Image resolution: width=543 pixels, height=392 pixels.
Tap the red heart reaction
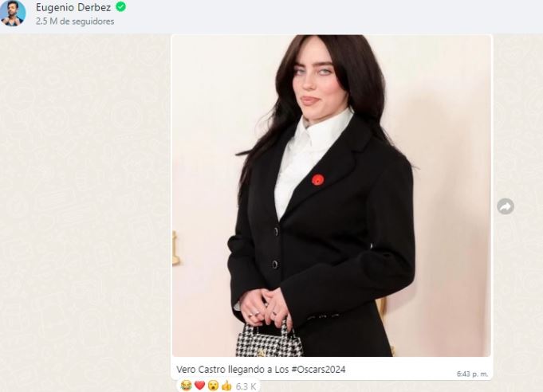point(199,385)
